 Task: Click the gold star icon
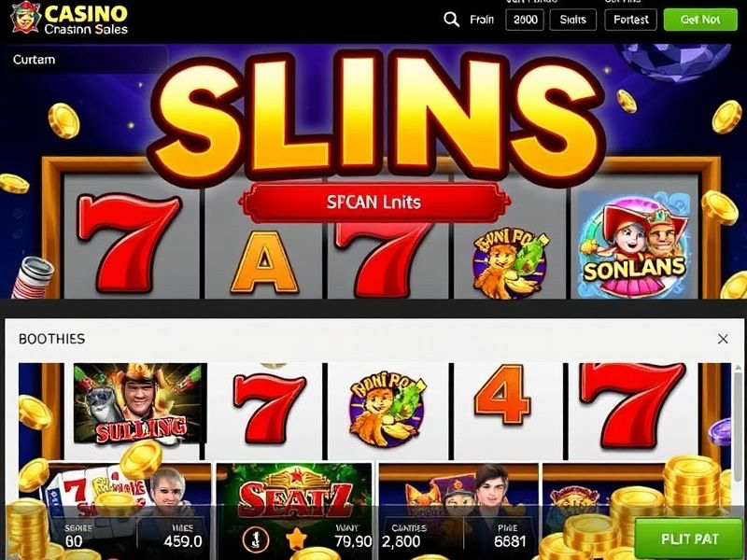click(x=296, y=539)
